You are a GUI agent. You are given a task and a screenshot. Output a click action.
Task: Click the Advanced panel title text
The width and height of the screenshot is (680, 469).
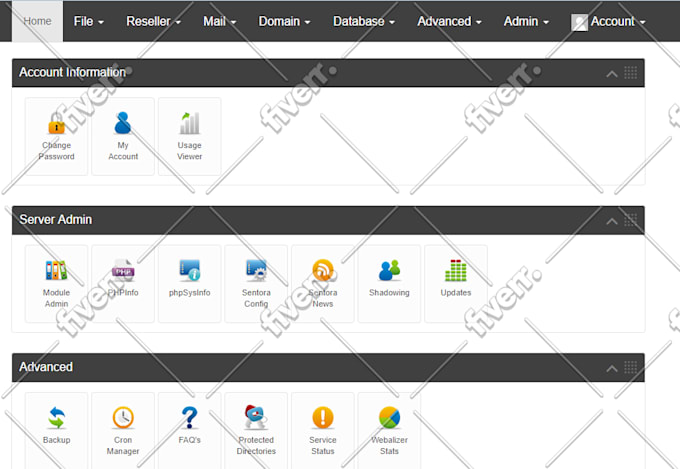click(46, 367)
